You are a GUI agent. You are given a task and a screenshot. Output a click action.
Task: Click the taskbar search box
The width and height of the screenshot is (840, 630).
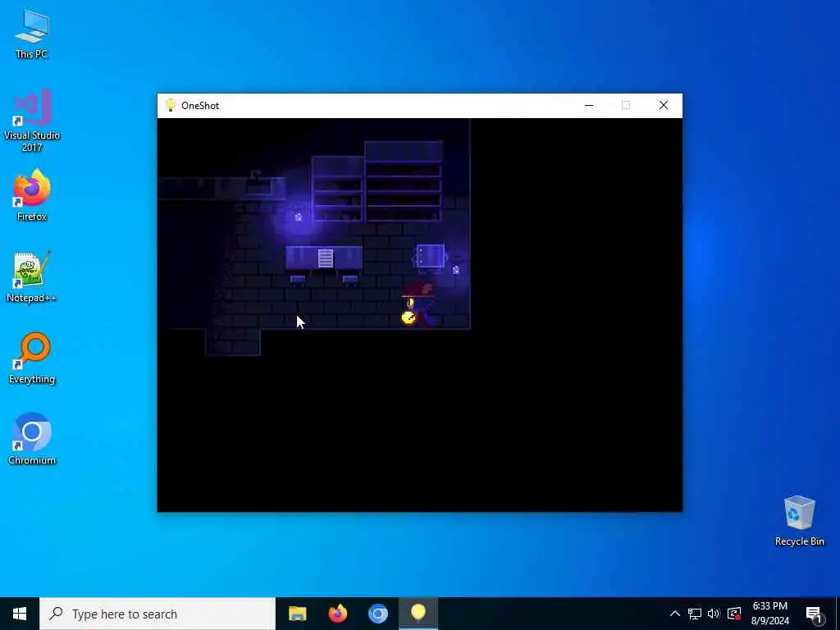tap(157, 614)
